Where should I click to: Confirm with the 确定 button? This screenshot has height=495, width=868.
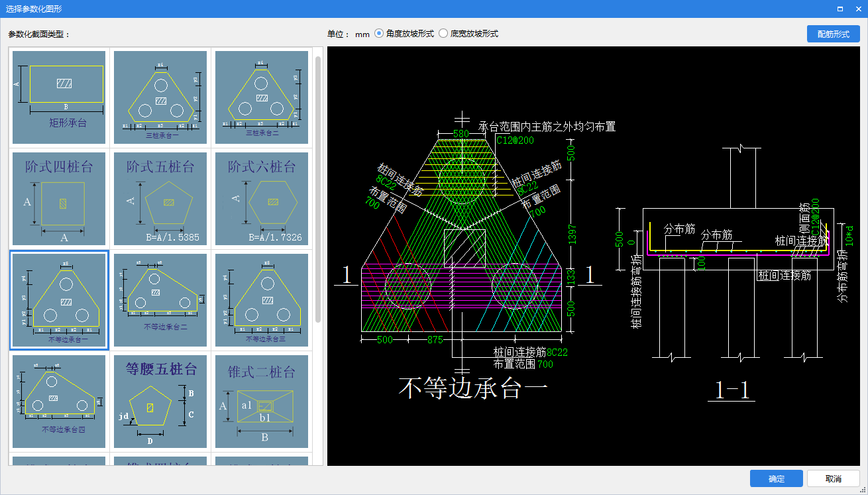777,479
